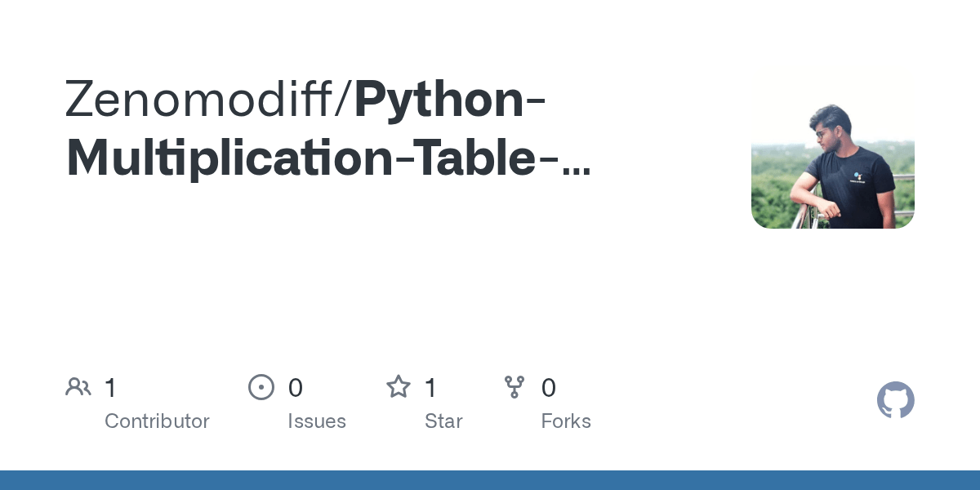Image resolution: width=980 pixels, height=490 pixels.
Task: Click the contributors people icon
Action: point(78,387)
